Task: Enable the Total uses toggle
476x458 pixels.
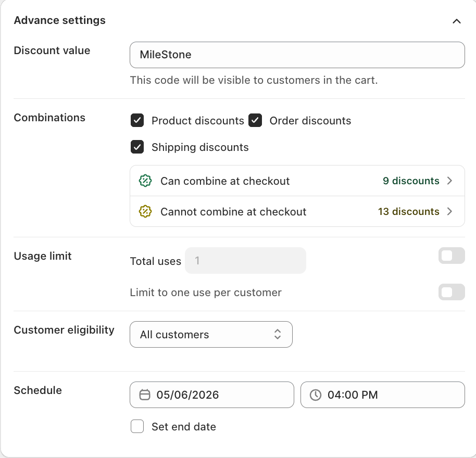Action: pos(452,256)
